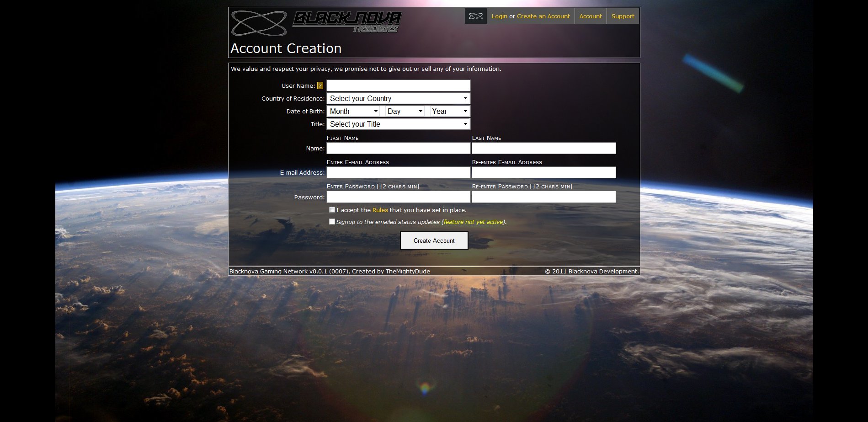Tick the emailed status updates signup checkbox
The height and width of the screenshot is (422, 868).
(x=332, y=222)
